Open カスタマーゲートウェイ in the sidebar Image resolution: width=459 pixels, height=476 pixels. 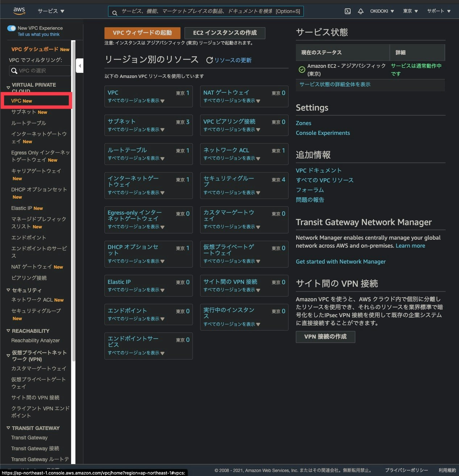click(x=38, y=368)
